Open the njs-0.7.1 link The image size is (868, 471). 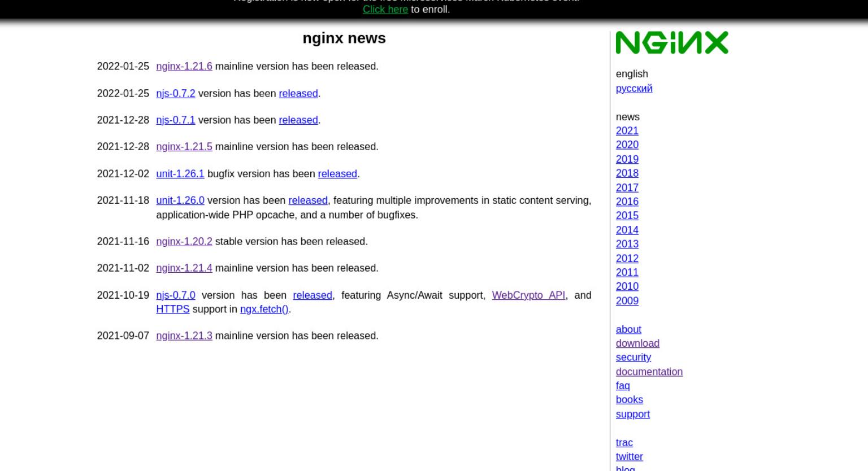click(176, 120)
